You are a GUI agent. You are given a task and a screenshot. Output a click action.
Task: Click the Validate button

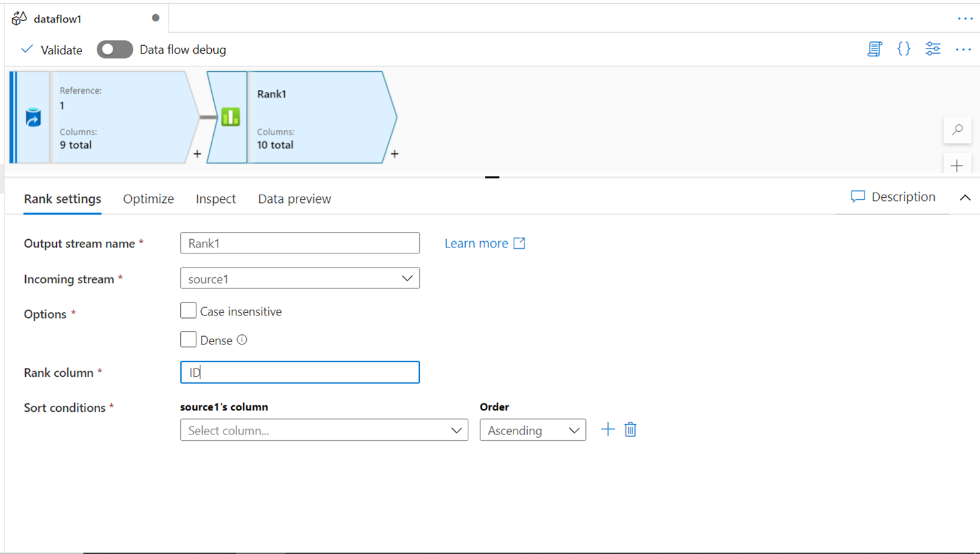pyautogui.click(x=52, y=50)
